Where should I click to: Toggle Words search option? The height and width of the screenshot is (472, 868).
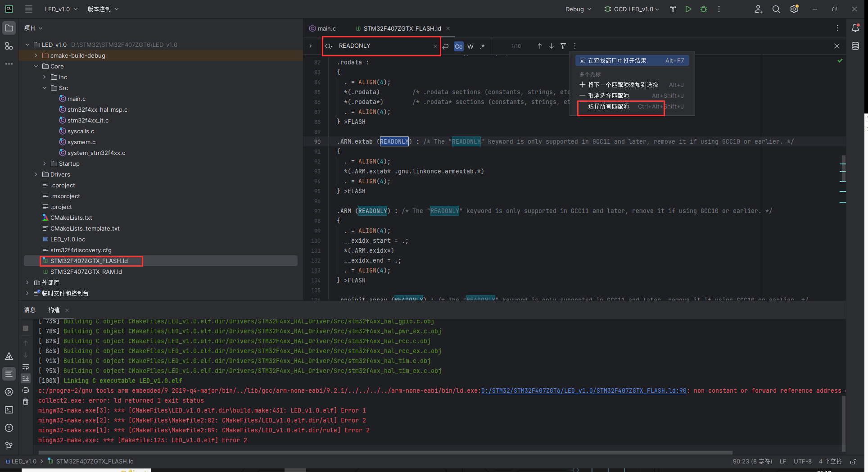[x=470, y=46]
